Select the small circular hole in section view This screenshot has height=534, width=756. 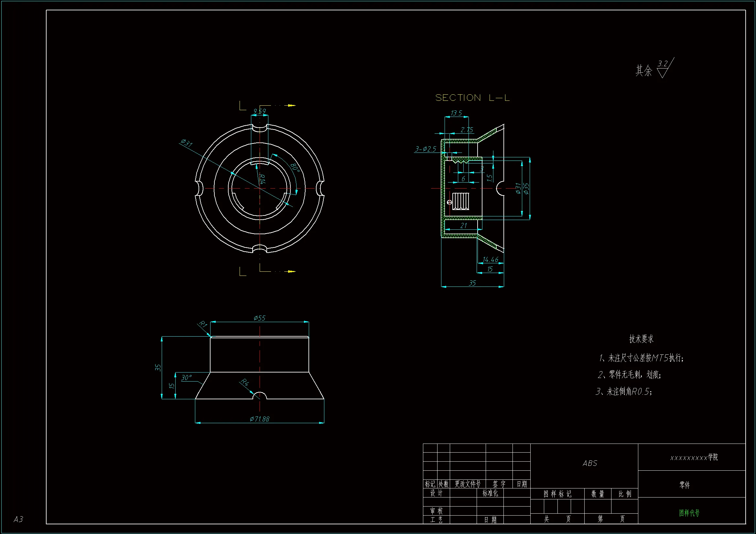tap(449, 202)
